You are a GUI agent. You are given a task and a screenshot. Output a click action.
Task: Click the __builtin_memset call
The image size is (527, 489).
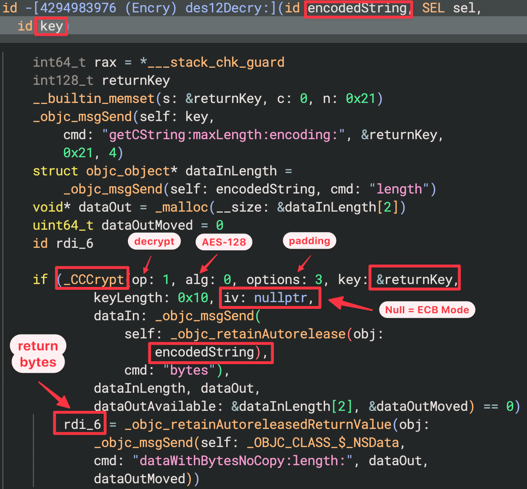[94, 99]
